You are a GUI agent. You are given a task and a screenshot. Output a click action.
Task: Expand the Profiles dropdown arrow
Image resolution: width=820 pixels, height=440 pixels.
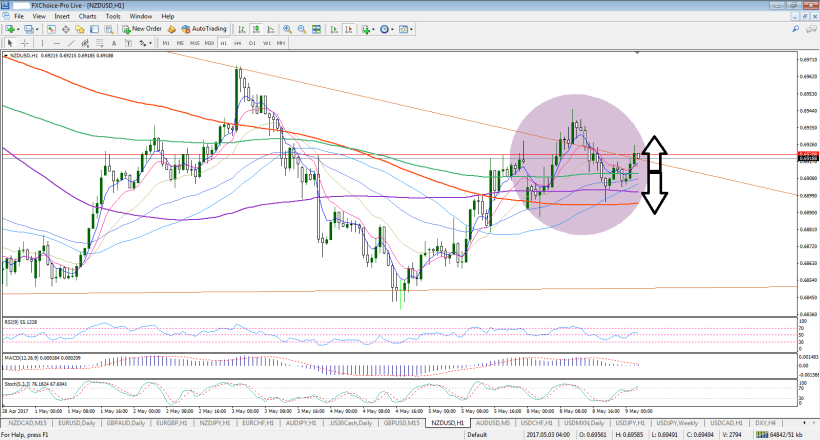click(37, 29)
